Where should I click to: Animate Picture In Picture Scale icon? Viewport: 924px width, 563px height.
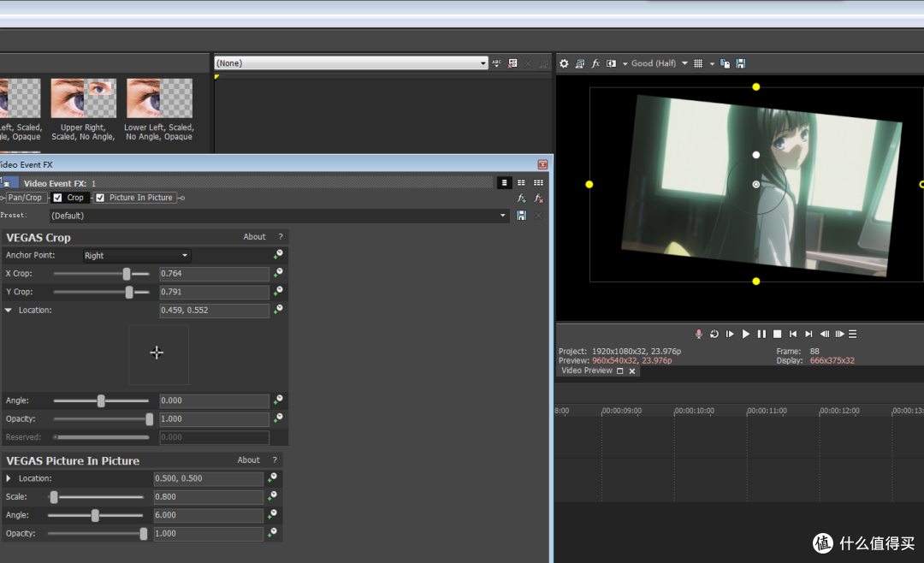[272, 495]
